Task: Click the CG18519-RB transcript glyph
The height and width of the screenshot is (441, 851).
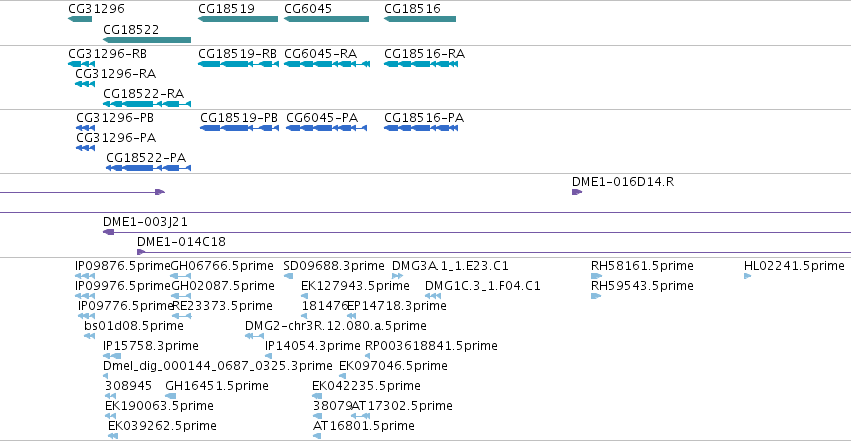Action: (x=238, y=64)
